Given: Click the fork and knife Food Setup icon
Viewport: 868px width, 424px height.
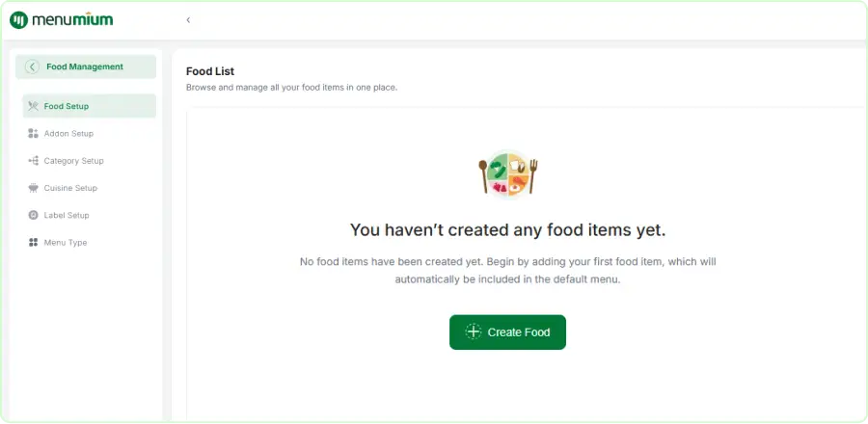Looking at the screenshot, I should coord(33,106).
